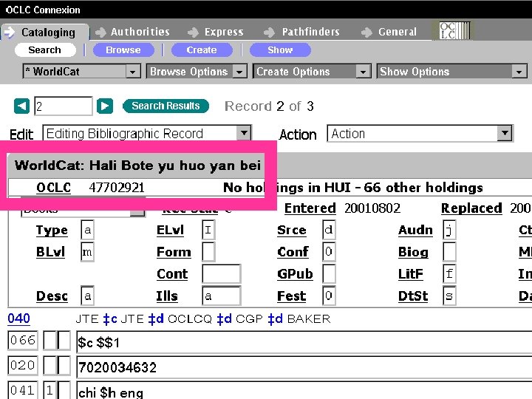Click the LitF fixed field label

pos(411,274)
